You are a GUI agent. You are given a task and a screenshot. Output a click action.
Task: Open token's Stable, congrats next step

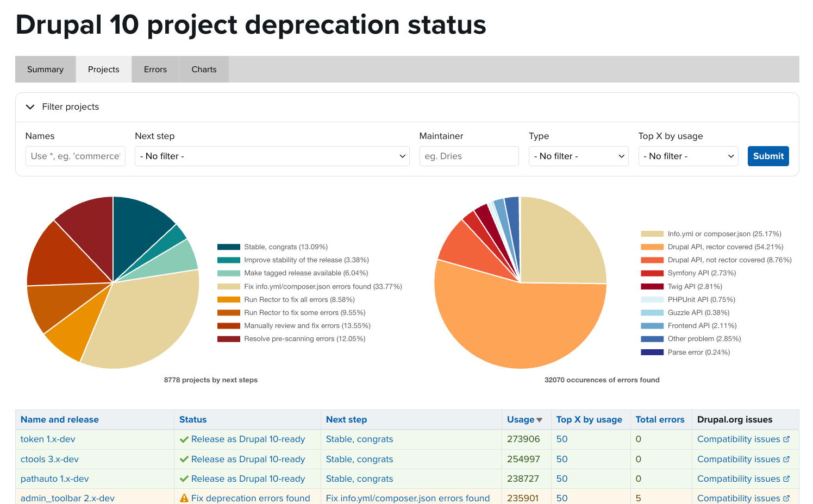coord(359,439)
